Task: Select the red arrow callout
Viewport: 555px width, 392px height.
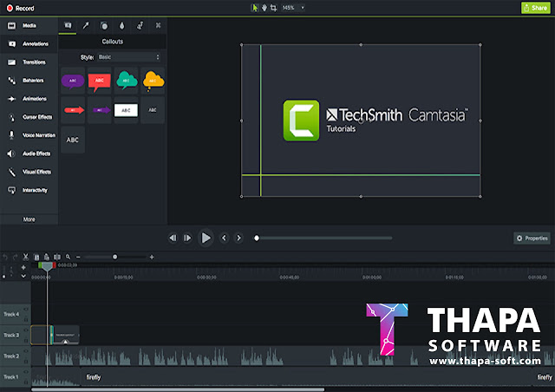Action: [73, 110]
